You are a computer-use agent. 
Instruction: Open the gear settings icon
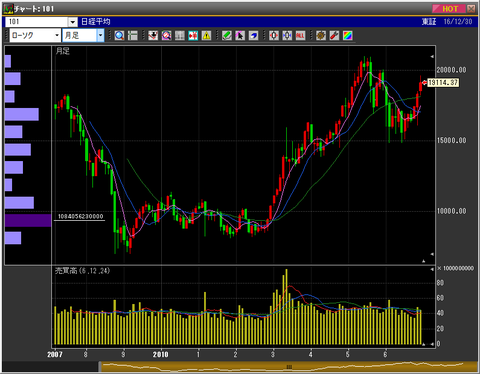[321, 35]
